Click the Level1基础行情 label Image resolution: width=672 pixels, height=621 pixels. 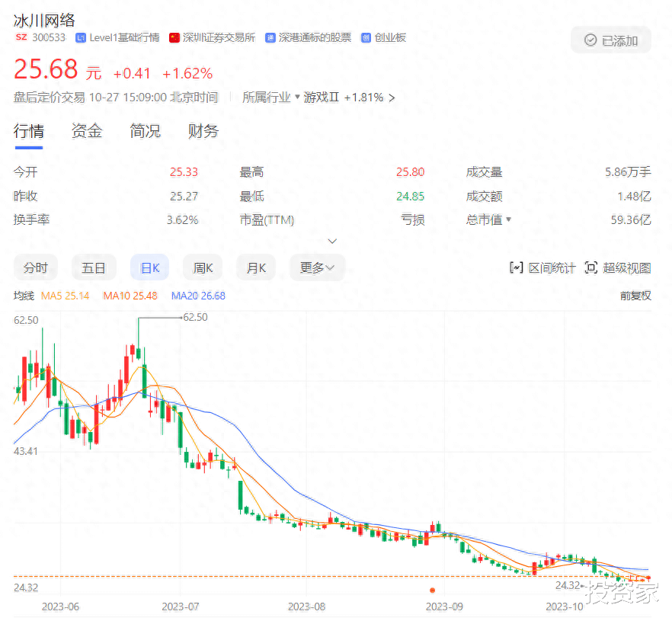124,37
